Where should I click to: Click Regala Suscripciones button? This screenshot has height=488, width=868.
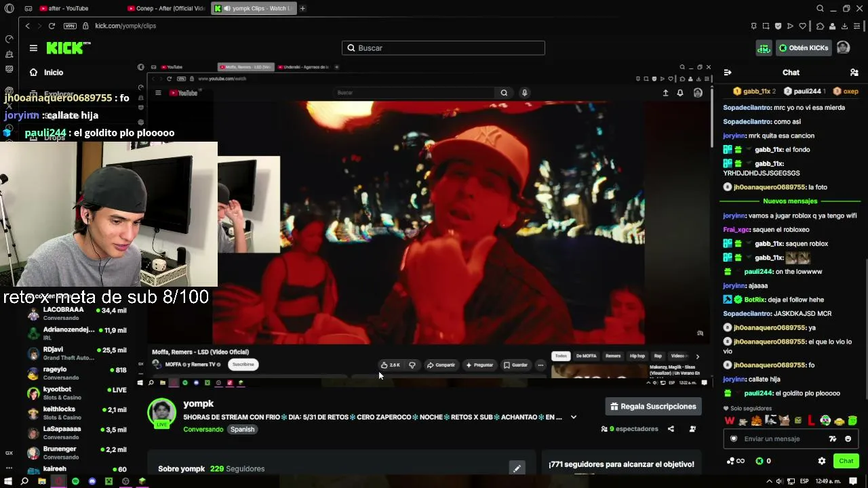(654, 407)
